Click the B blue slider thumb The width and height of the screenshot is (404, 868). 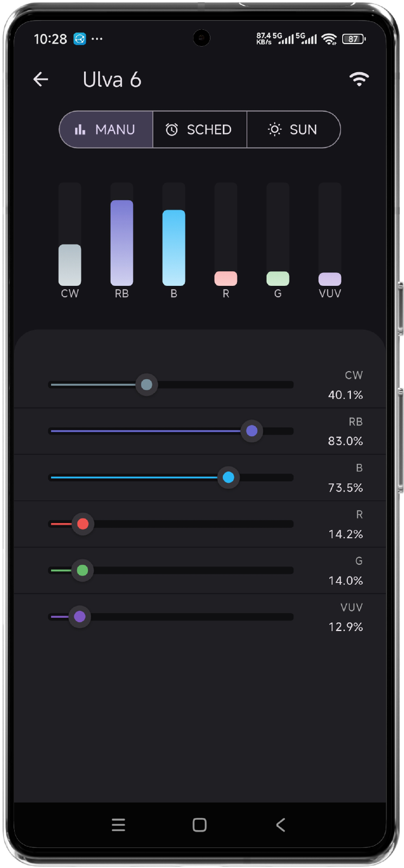[x=228, y=477]
